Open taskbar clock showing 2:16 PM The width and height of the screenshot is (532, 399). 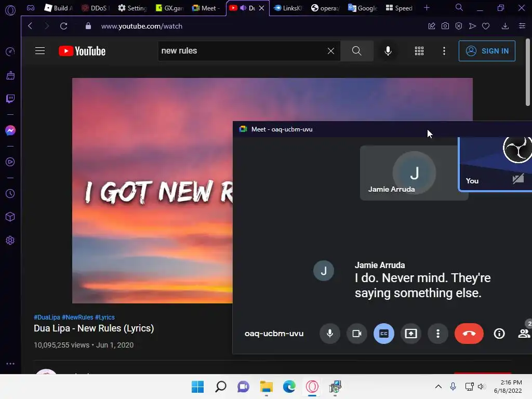pos(508,387)
